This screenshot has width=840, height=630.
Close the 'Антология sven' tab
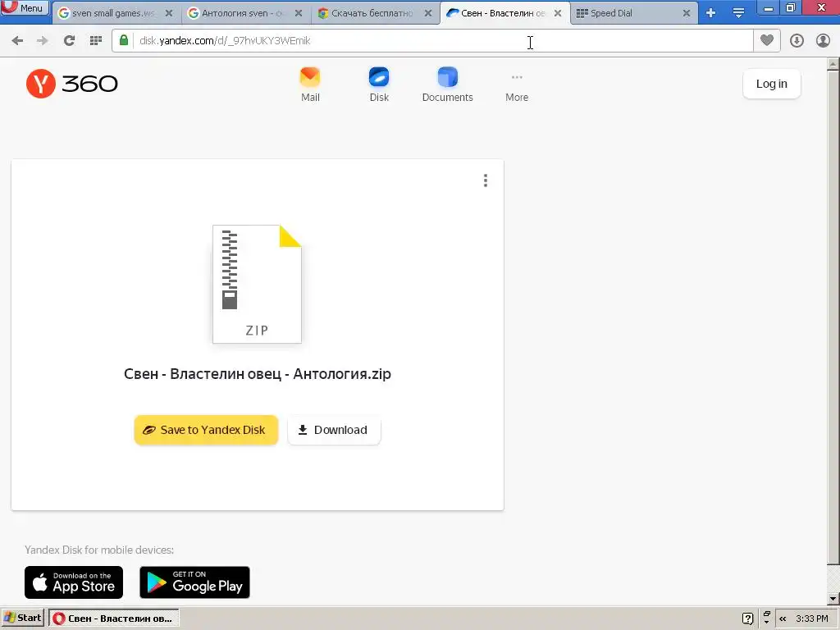[299, 13]
